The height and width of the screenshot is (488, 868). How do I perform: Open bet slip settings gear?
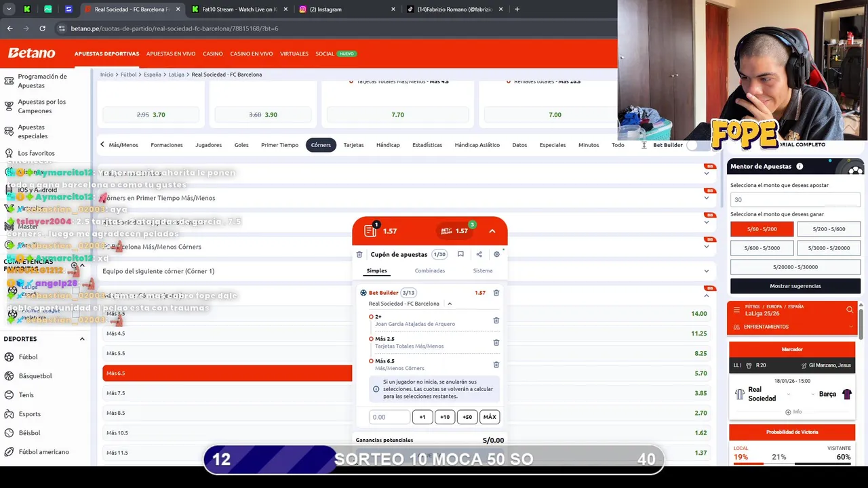(496, 254)
